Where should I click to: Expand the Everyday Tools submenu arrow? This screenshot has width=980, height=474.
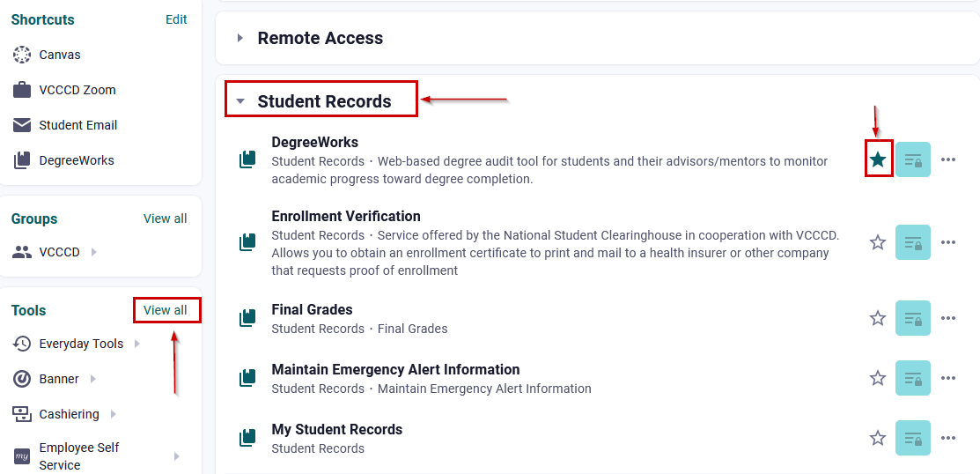click(136, 344)
